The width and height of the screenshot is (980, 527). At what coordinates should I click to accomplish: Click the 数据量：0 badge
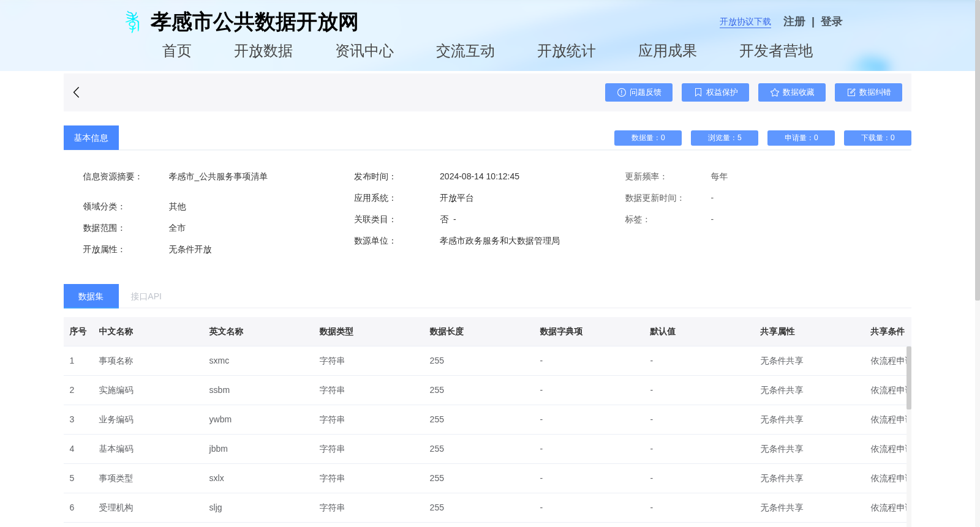pos(648,138)
